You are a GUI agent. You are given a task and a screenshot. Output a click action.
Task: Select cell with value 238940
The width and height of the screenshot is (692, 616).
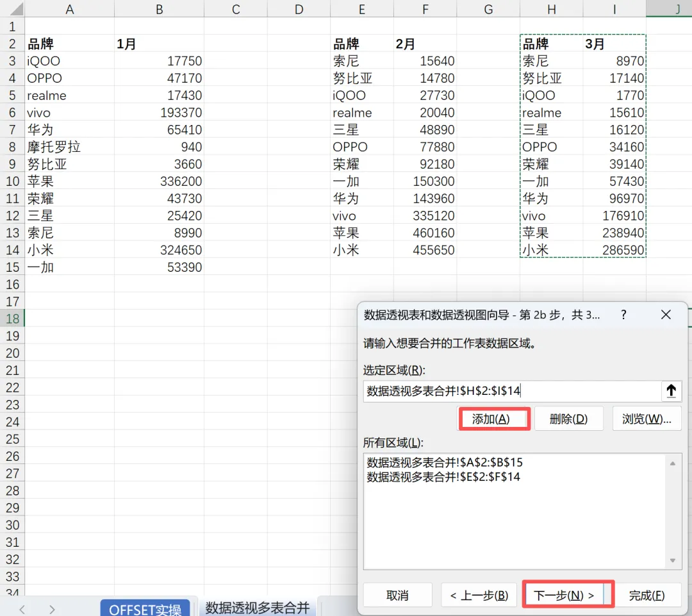[614, 233]
